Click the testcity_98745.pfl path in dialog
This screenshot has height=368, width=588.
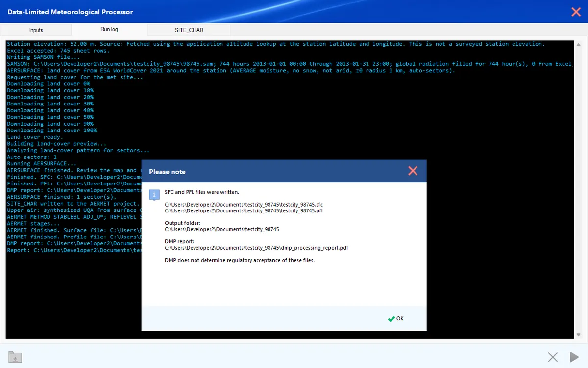tap(244, 210)
